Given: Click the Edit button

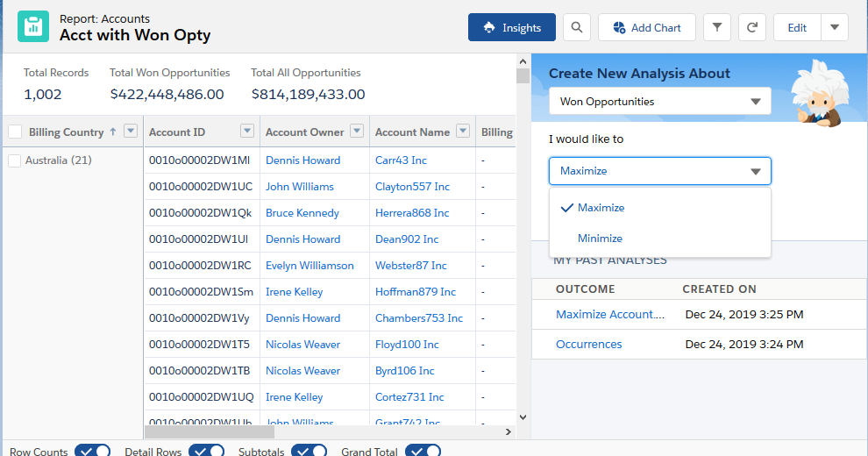Looking at the screenshot, I should click(x=797, y=28).
